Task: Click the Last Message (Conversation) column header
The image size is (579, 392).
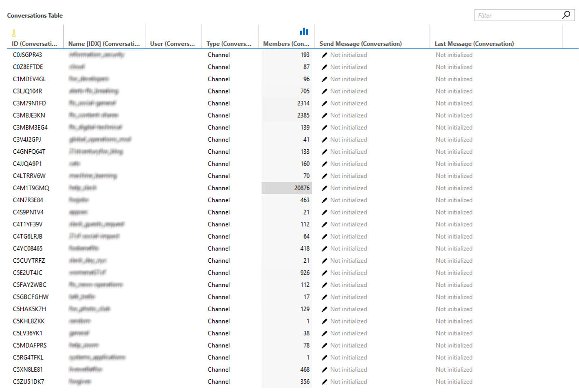Action: pyautogui.click(x=474, y=44)
